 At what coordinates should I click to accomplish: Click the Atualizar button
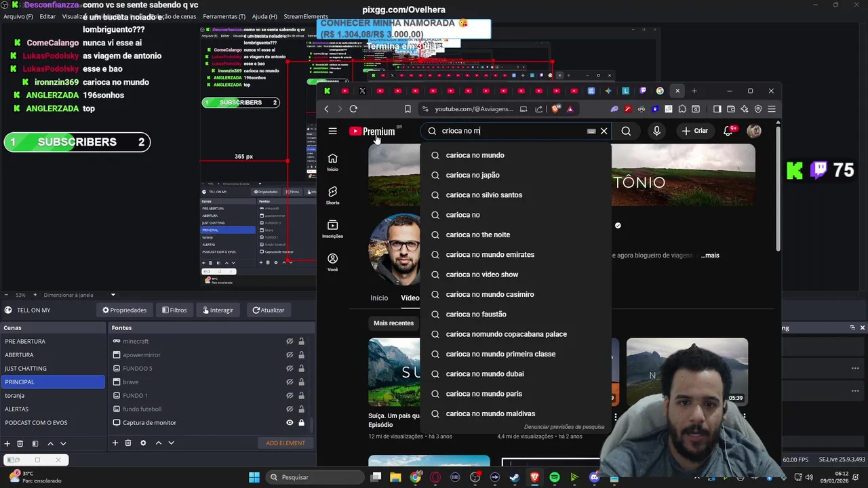click(x=269, y=310)
